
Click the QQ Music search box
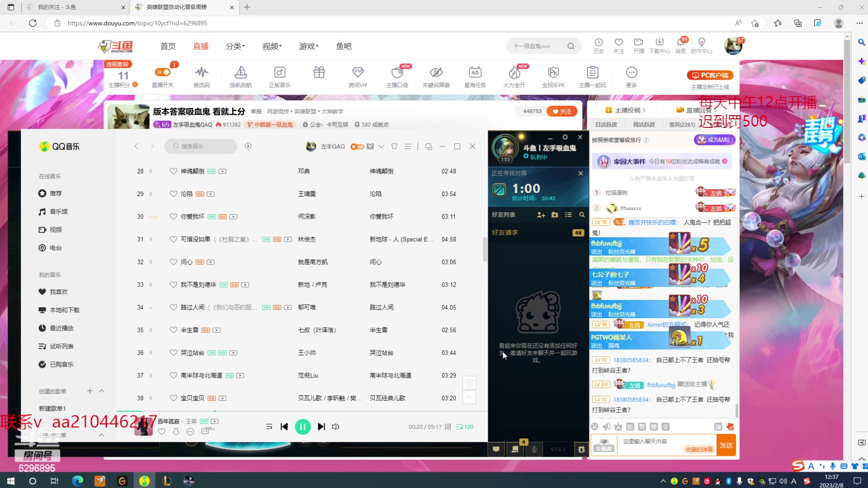(x=200, y=146)
